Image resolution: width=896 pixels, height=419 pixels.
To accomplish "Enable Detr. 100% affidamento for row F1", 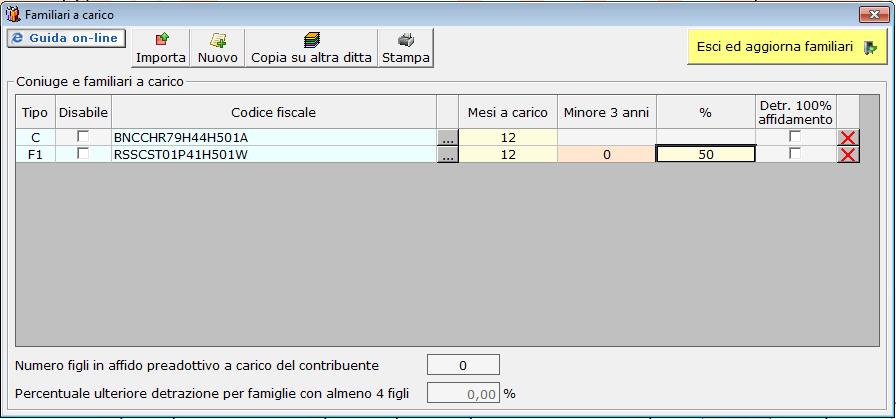I will pyautogui.click(x=795, y=154).
